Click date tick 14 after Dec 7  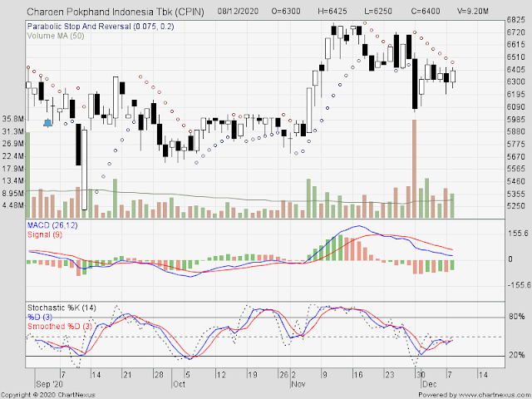[483, 375]
